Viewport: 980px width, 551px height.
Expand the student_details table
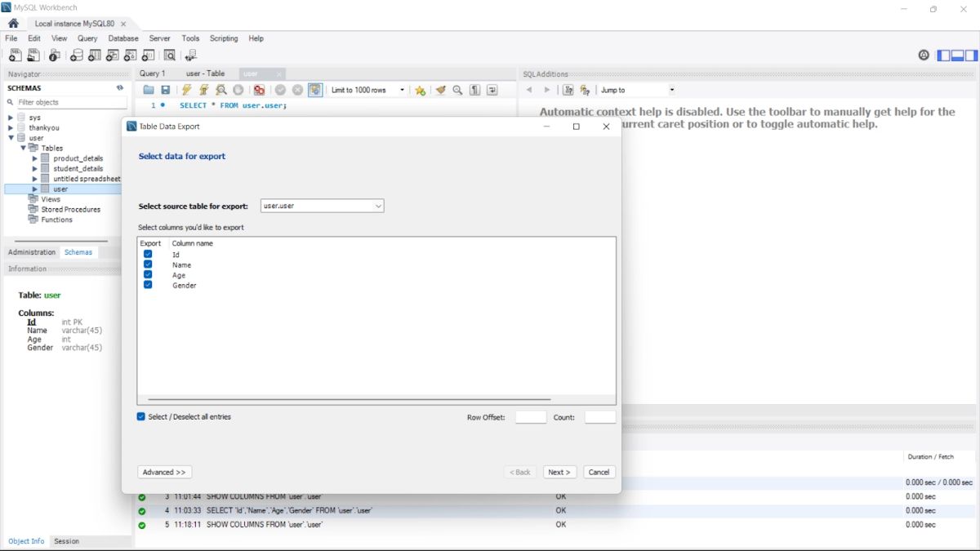coord(35,168)
